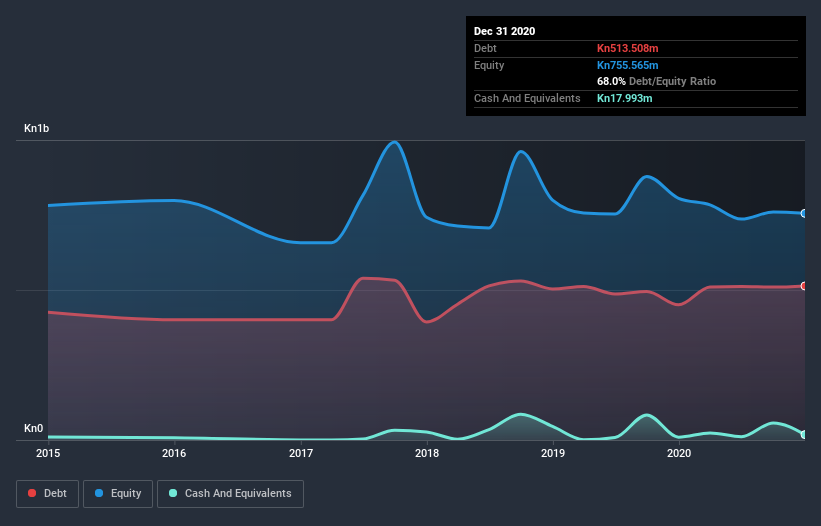821x526 pixels.
Task: Click the 2016 x-axis label
Action: pyautogui.click(x=174, y=453)
